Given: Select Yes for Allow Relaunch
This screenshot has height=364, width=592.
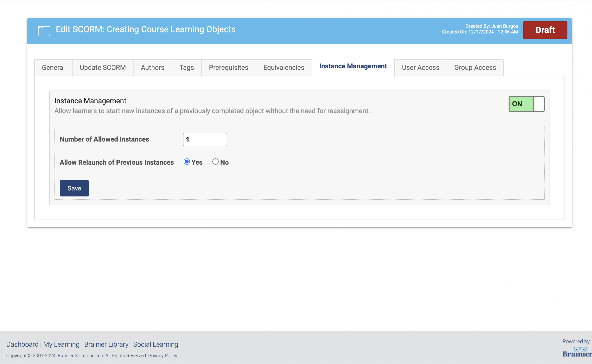Looking at the screenshot, I should pos(187,162).
